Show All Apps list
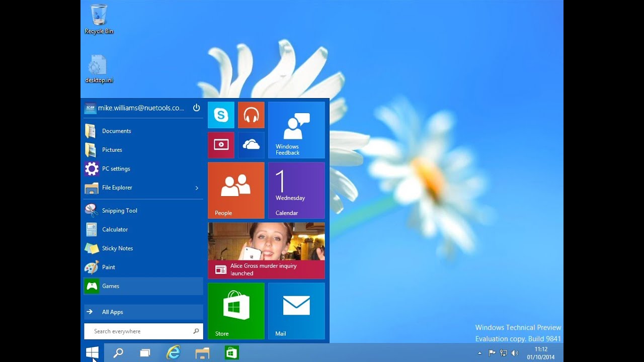The width and height of the screenshot is (644, 362). 143,312
